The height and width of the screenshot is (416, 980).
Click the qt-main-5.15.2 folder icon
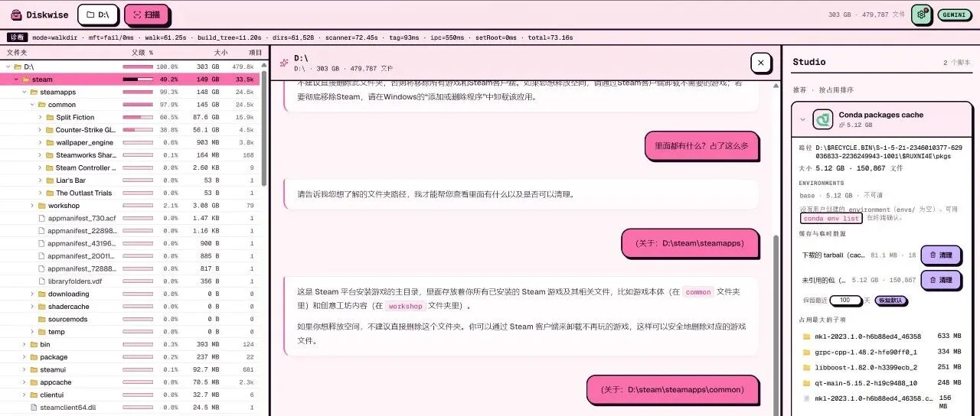click(806, 382)
